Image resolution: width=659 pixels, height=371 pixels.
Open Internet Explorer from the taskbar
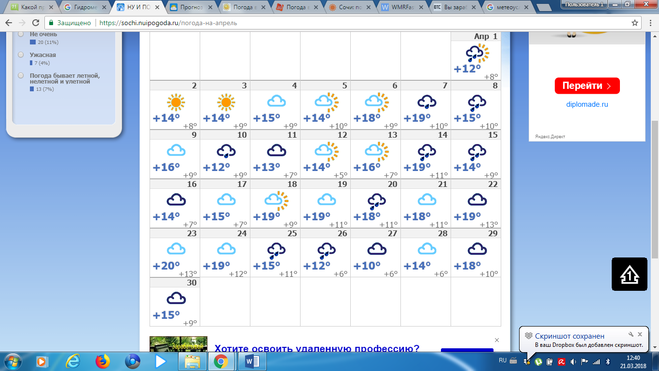point(72,361)
